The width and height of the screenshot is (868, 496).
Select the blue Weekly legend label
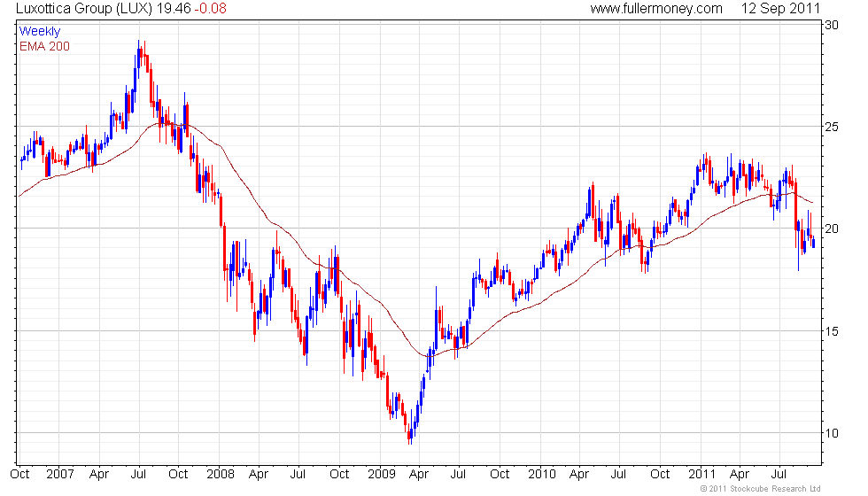click(x=40, y=32)
